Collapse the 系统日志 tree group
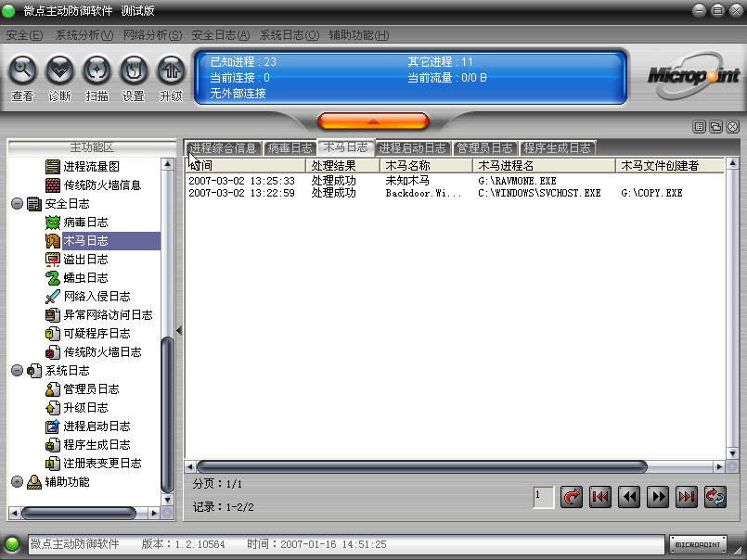The width and height of the screenshot is (747, 560). point(17,371)
